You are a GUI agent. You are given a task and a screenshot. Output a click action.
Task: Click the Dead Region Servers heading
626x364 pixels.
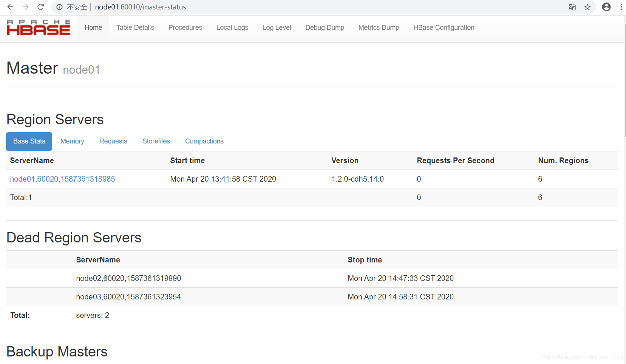click(x=74, y=238)
